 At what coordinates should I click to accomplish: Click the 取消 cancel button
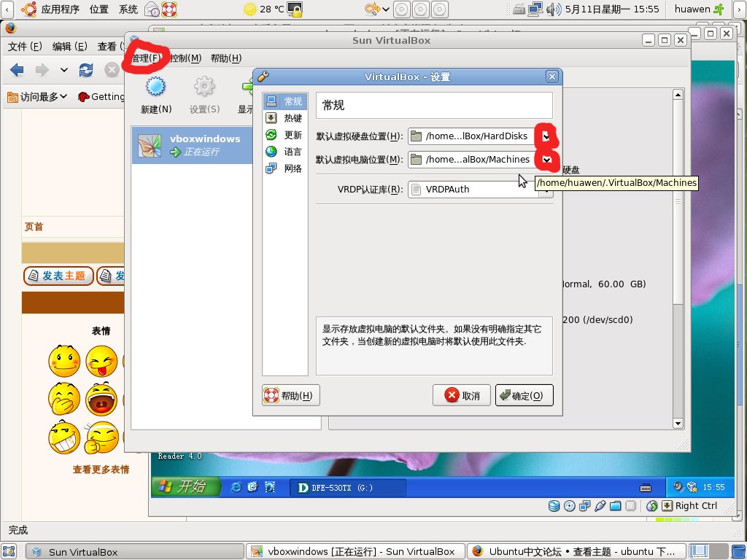462,395
